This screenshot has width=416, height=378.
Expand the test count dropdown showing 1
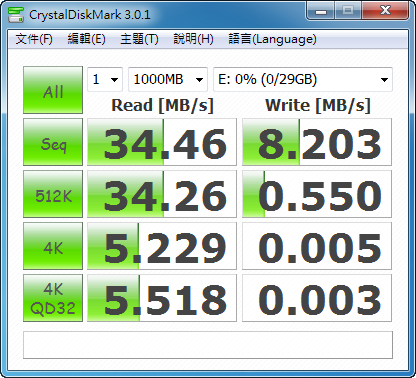coord(105,79)
